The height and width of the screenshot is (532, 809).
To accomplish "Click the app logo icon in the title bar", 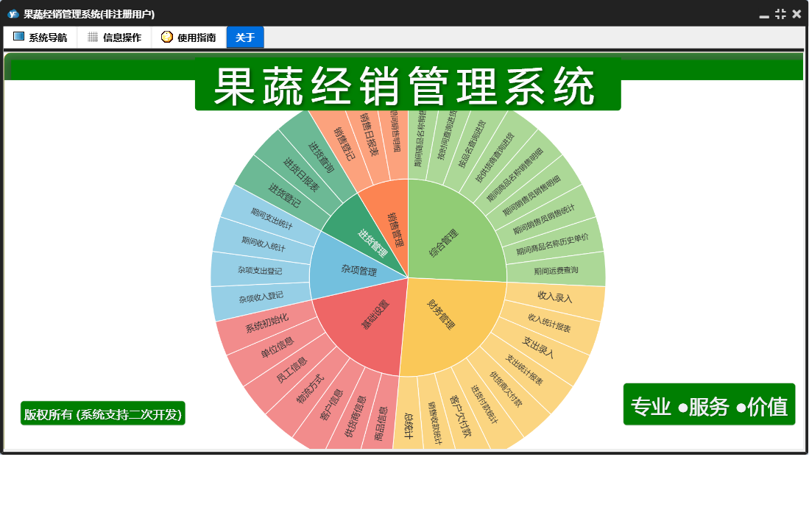I will coord(13,14).
